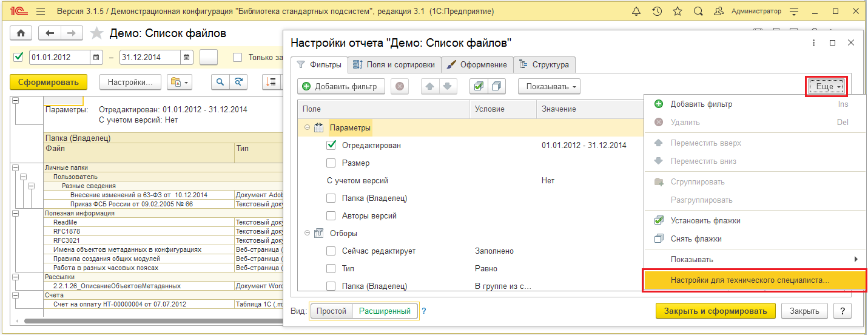The image size is (868, 335).
Task: Check the Сейчас редактирует filter
Action: pyautogui.click(x=331, y=251)
